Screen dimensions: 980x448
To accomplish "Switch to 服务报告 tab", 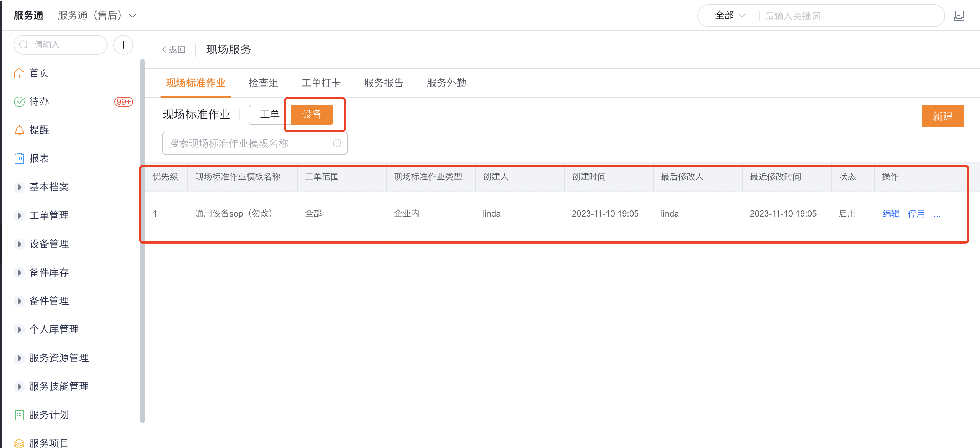I will point(382,82).
